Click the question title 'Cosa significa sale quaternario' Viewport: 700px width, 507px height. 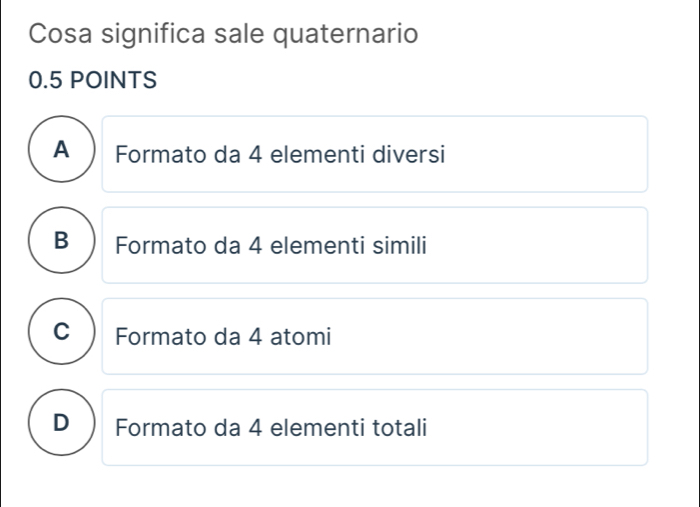[223, 34]
